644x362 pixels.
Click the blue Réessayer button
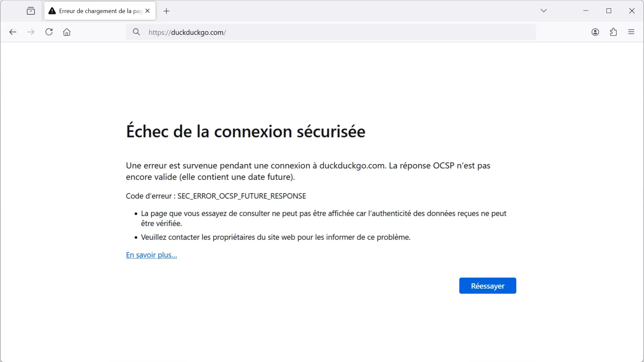tap(487, 286)
